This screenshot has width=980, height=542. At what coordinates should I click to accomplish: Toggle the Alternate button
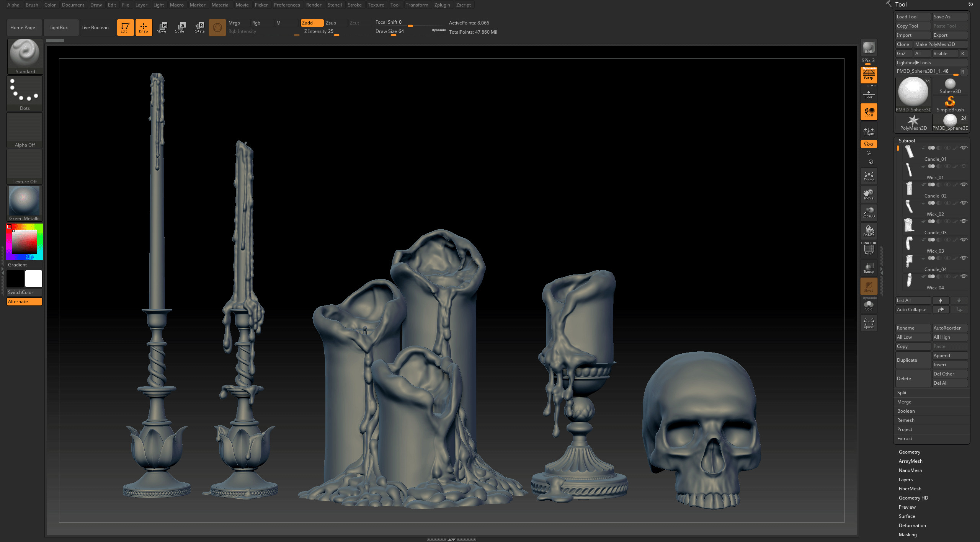tap(24, 302)
